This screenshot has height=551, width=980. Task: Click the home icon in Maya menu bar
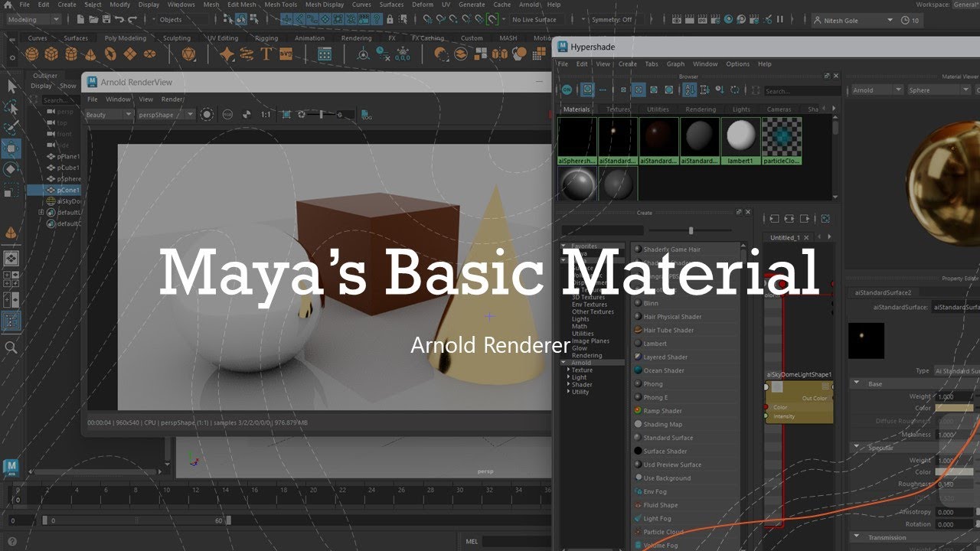click(x=8, y=5)
